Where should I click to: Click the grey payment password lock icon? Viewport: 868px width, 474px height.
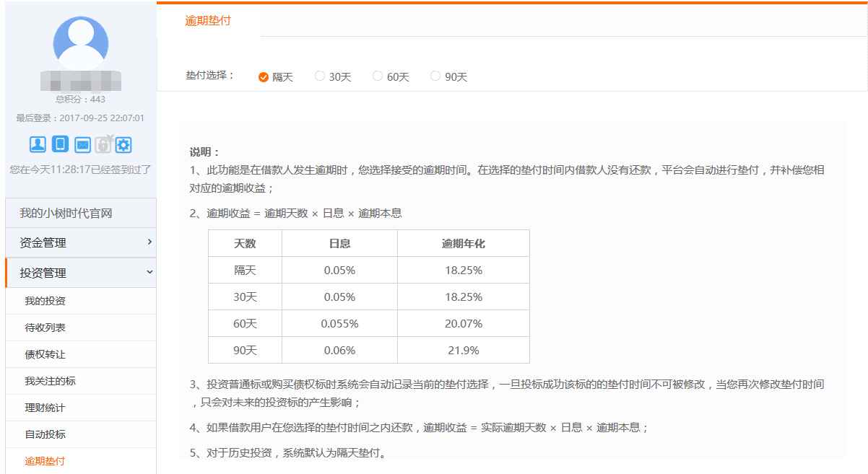coord(103,144)
